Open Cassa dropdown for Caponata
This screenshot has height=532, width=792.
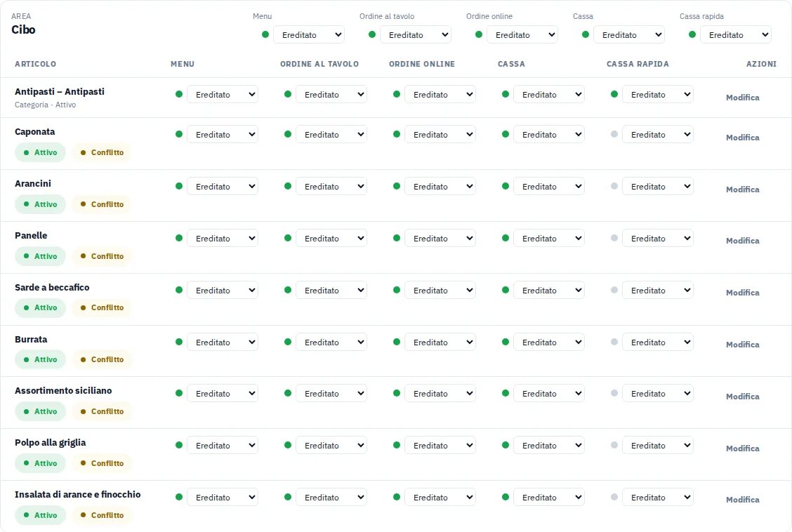(x=549, y=135)
